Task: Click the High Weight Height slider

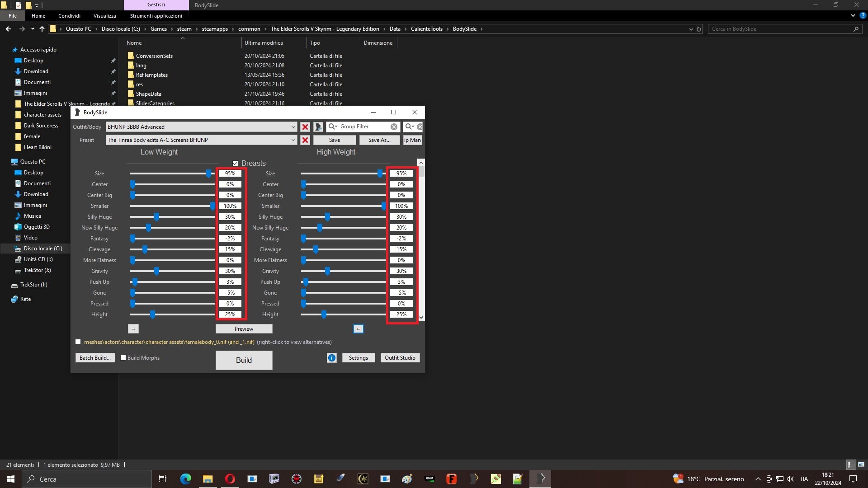Action: 344,314
